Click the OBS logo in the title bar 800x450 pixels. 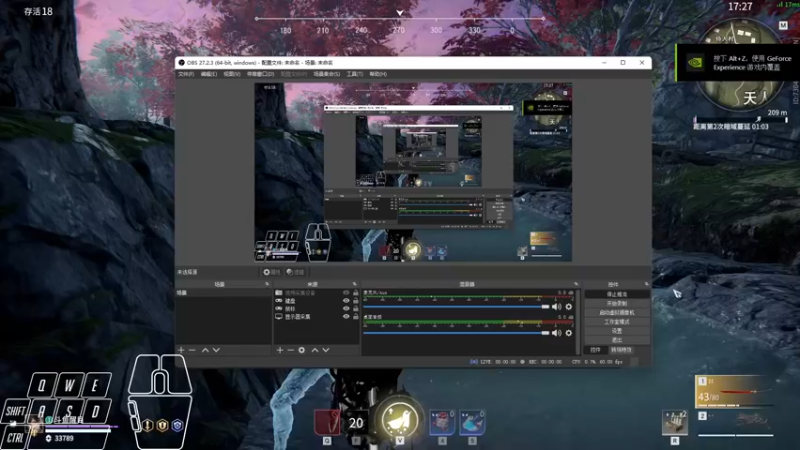[x=181, y=63]
